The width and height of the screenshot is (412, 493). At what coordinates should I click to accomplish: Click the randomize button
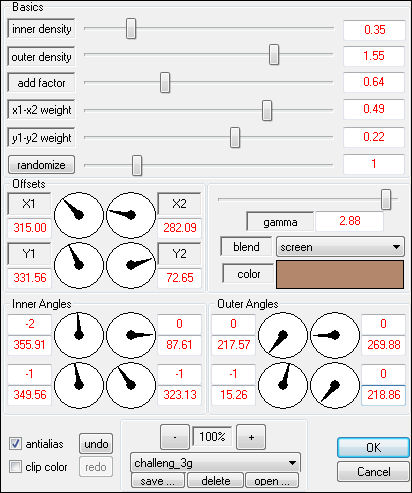(x=41, y=165)
